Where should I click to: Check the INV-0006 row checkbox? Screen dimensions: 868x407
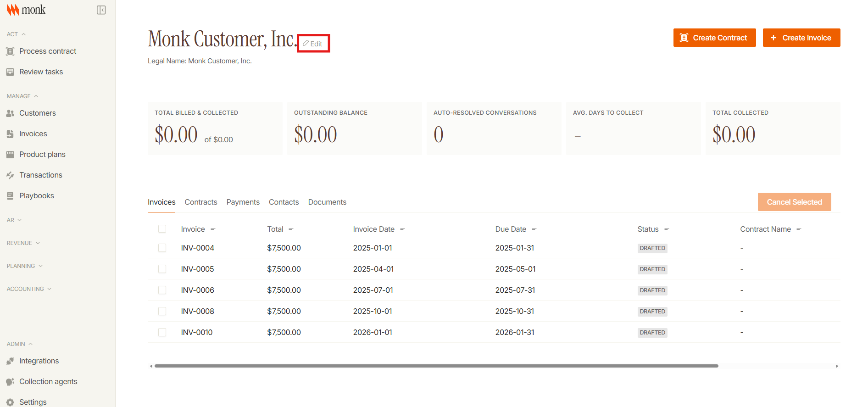[x=162, y=290]
